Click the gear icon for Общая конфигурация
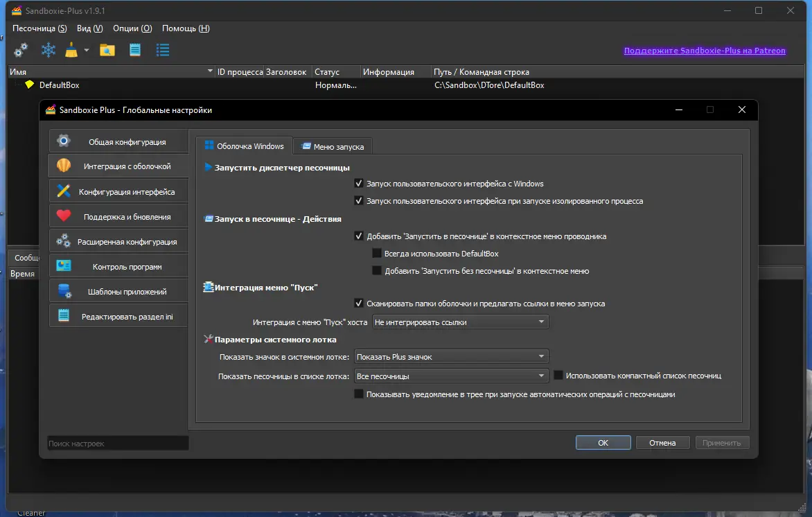This screenshot has height=517, width=812. pos(64,141)
